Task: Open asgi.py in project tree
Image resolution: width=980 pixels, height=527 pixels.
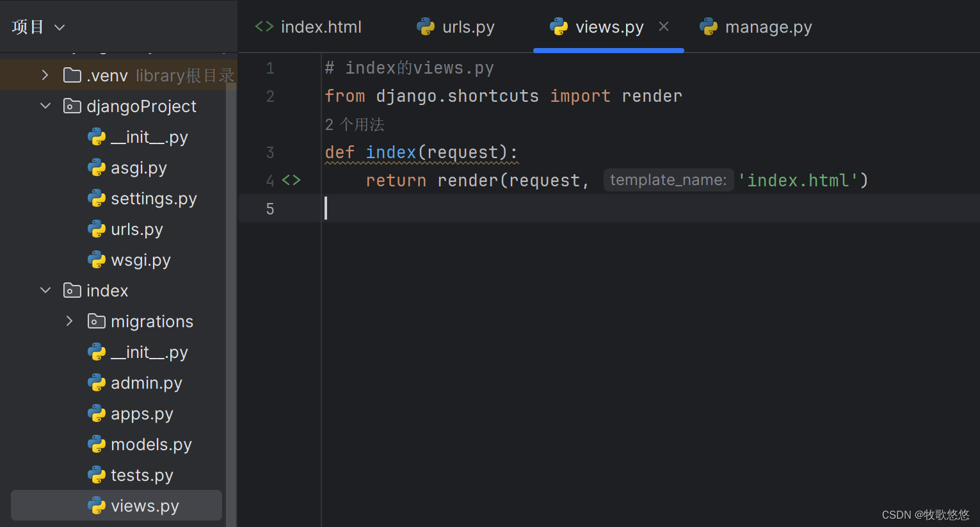Action: coord(139,168)
